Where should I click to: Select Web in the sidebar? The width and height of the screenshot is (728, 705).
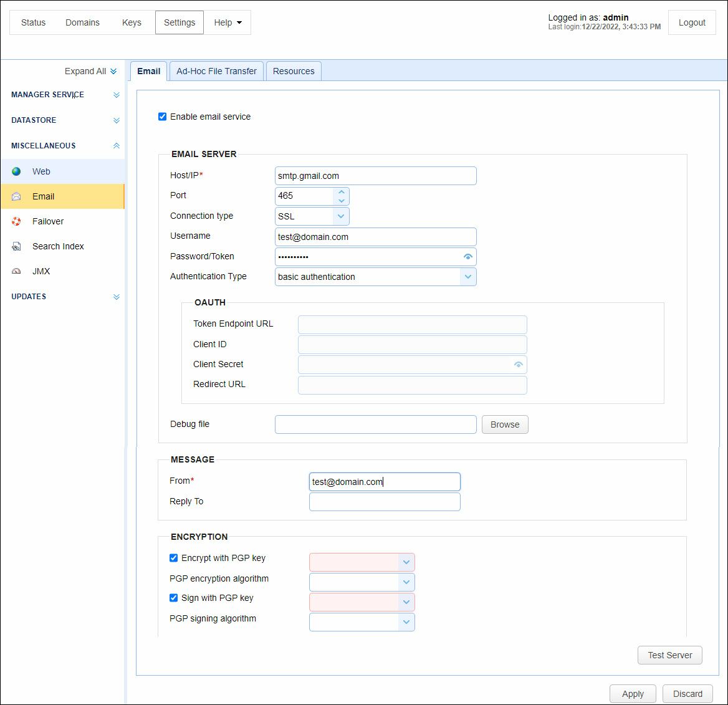(63, 171)
